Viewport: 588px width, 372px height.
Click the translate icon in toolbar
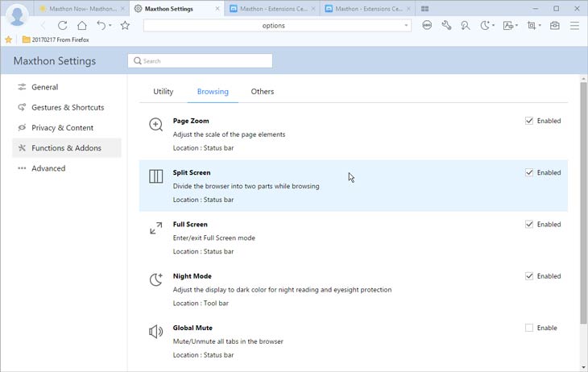point(508,25)
